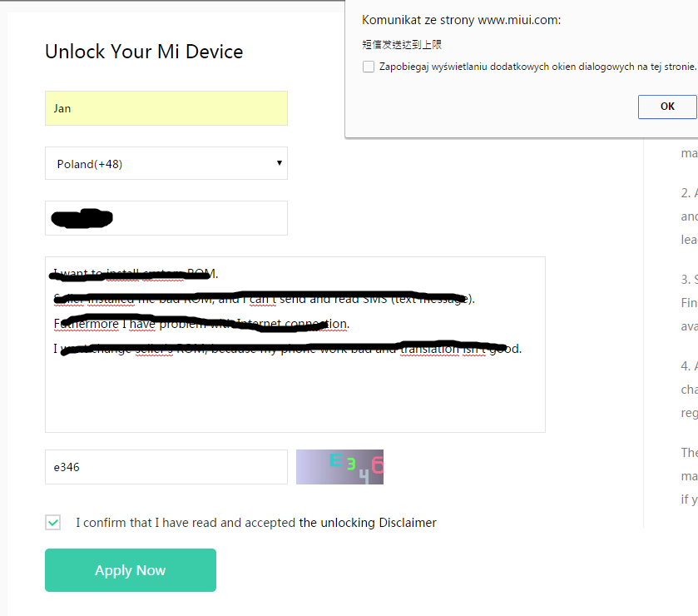This screenshot has width=698, height=616.
Task: Click the Komunikat ze strony dialog title
Action: tap(461, 20)
